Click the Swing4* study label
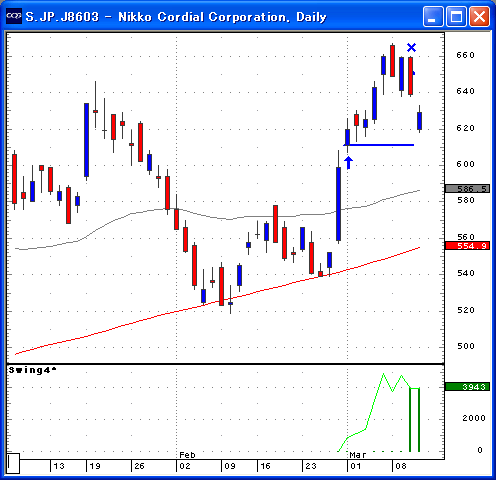496x480 pixels. click(32, 370)
